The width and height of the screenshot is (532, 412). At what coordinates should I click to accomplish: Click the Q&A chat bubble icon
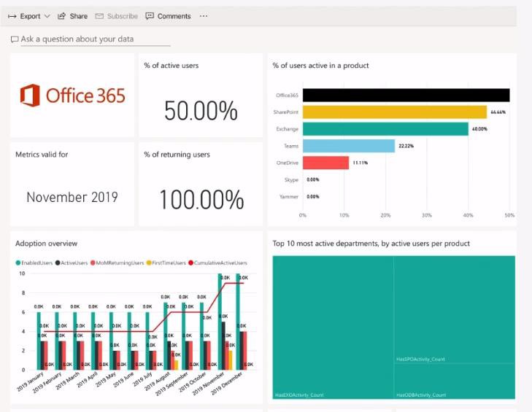coord(15,39)
